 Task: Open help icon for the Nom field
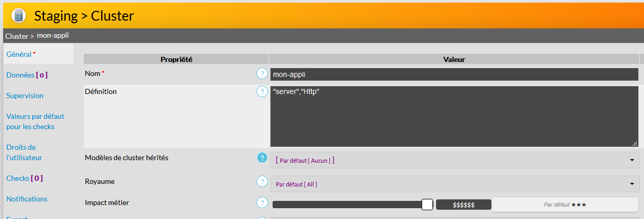262,74
